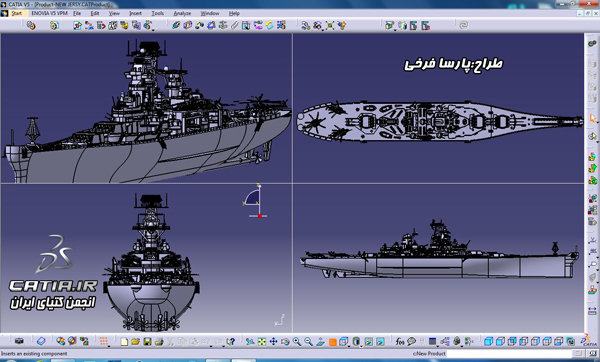Expand the grid snap dropdown arrow
Screen dimensions: 600x362
tap(110, 346)
